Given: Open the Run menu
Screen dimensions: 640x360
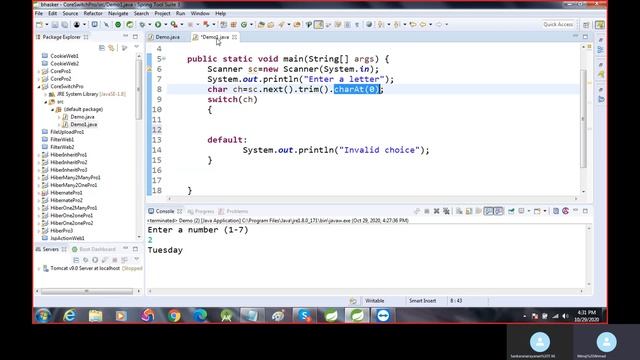Looking at the screenshot, I should pyautogui.click(x=180, y=13).
